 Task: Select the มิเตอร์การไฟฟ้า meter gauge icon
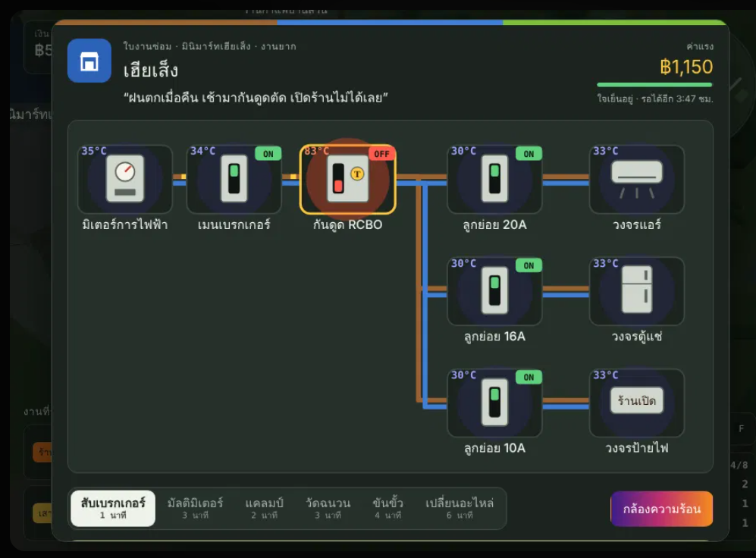(125, 178)
